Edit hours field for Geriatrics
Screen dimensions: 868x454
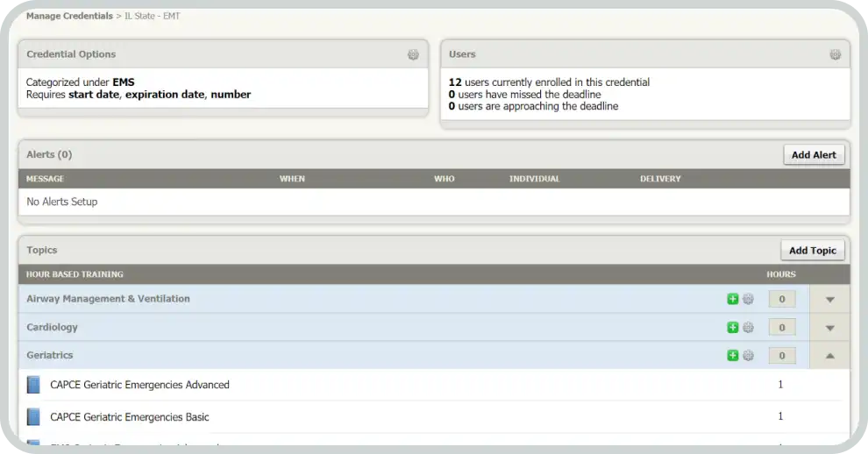pyautogui.click(x=781, y=356)
